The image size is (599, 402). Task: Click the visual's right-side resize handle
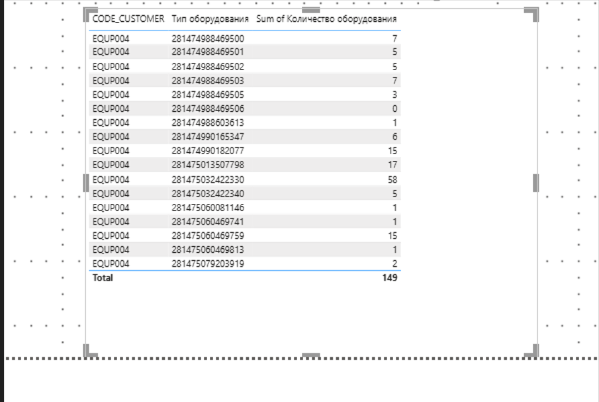536,183
